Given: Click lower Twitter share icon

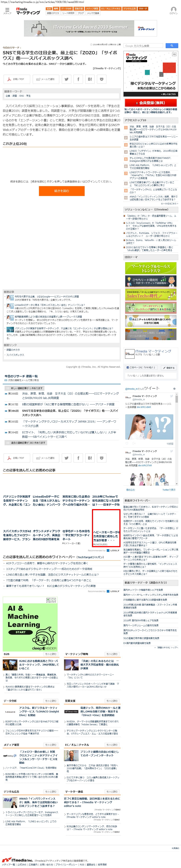Looking at the screenshot, I should 67,458.
